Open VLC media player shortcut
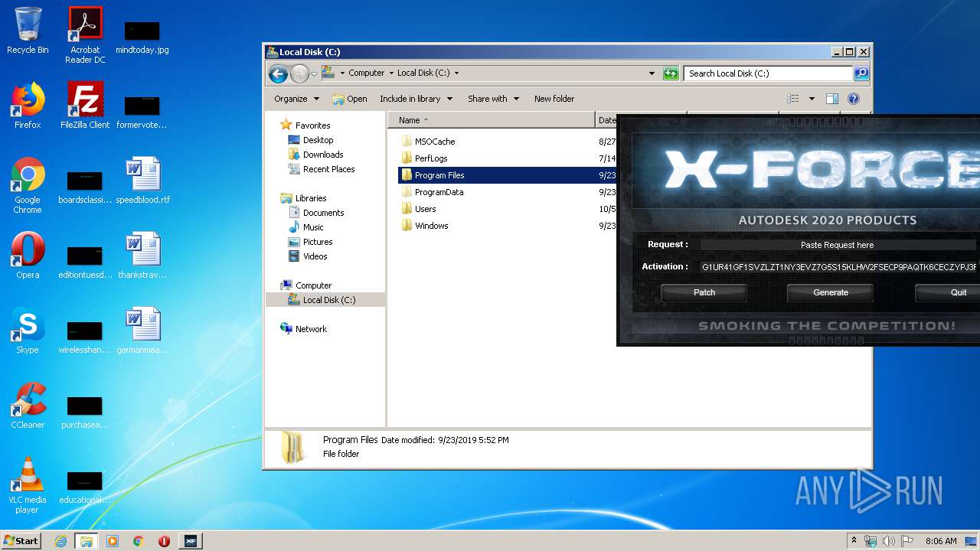Viewport: 980px width, 551px height. (x=28, y=484)
